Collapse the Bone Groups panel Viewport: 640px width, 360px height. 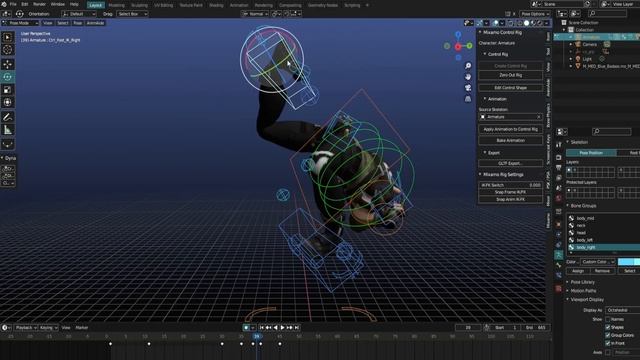pos(583,206)
